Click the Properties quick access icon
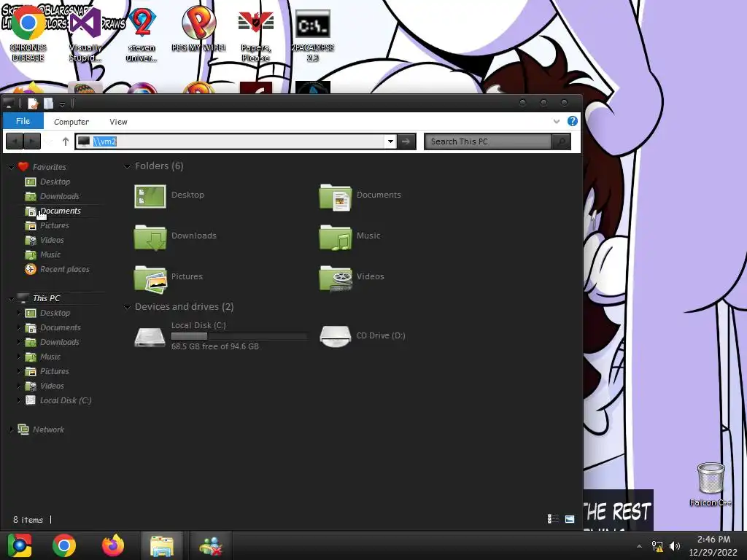The height and width of the screenshot is (560, 747). (32, 104)
